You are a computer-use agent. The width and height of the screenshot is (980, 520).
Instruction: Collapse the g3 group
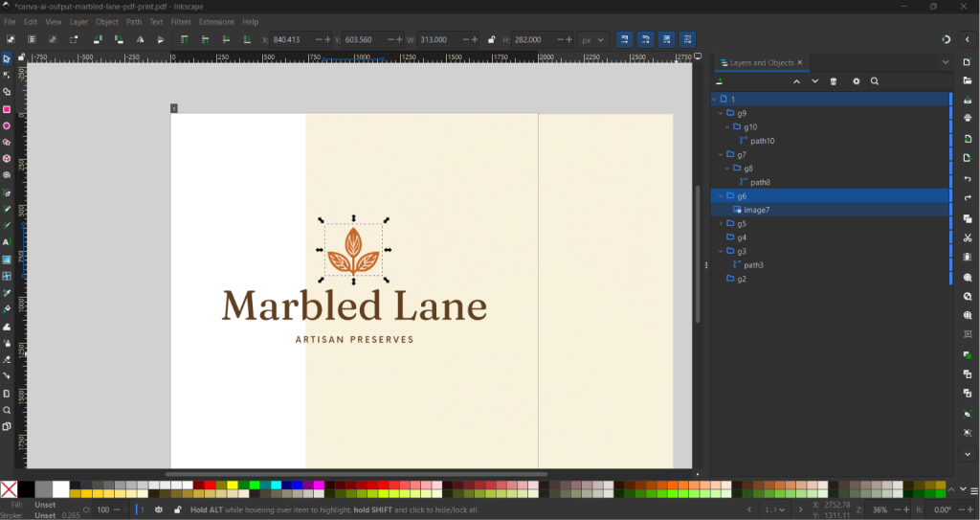(x=721, y=251)
